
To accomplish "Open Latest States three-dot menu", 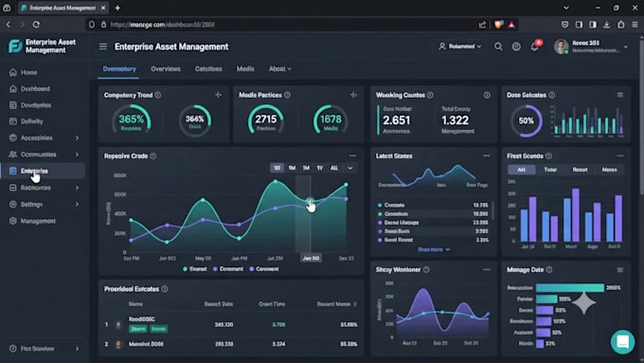I will [x=487, y=155].
